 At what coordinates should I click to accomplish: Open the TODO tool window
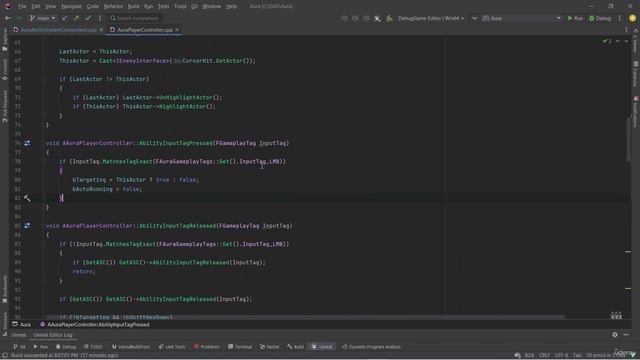point(93,347)
